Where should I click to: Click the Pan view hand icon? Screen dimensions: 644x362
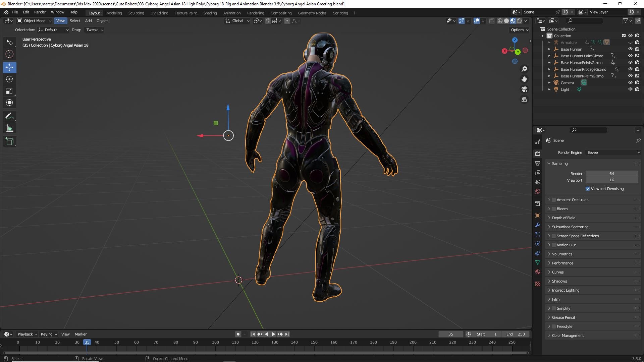(x=524, y=79)
